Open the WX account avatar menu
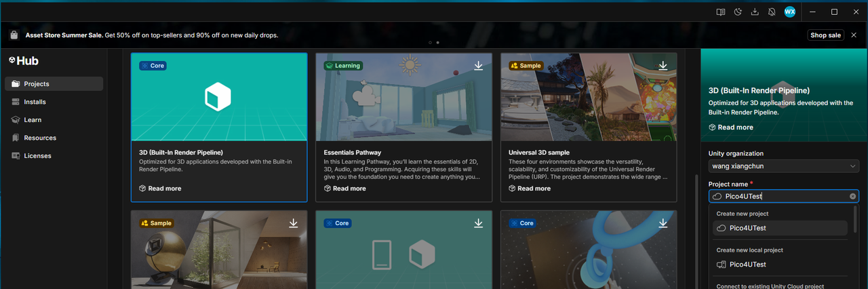This screenshot has height=289, width=868. [x=789, y=12]
